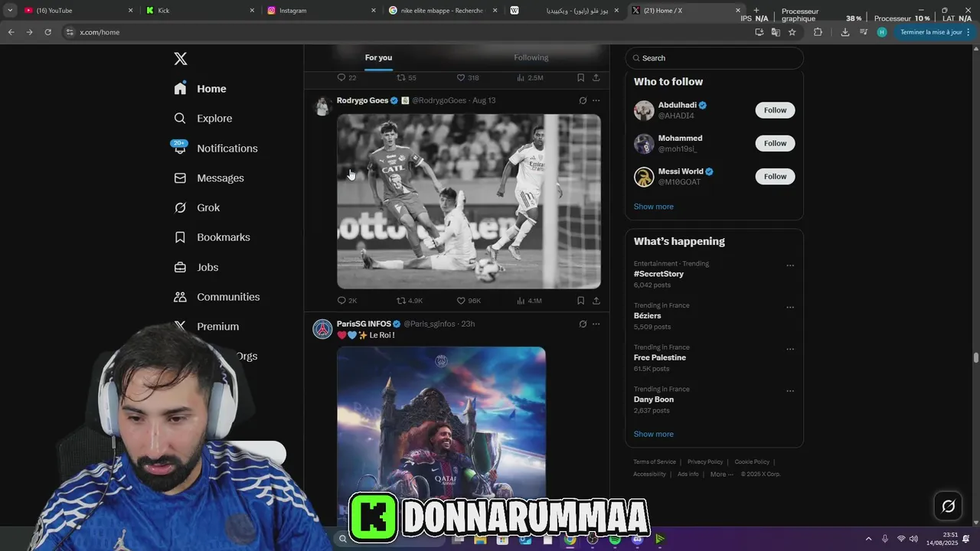
Task: Open browser downloads icon
Action: point(844,32)
